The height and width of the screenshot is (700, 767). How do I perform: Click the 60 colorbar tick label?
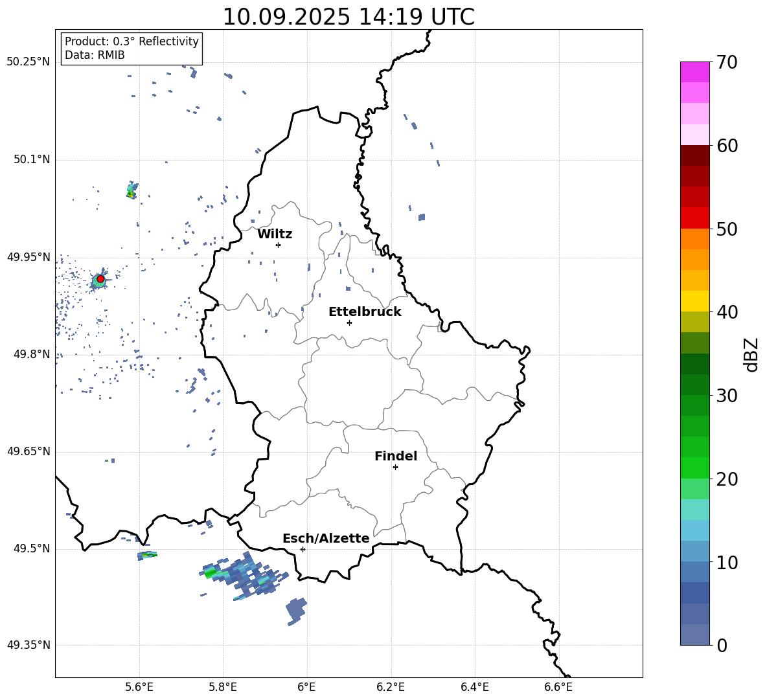click(727, 146)
